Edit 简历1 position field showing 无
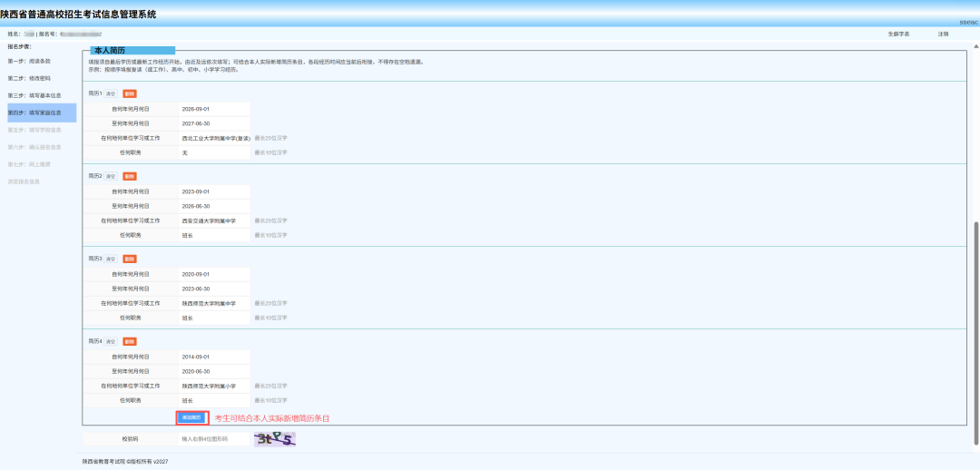The height and width of the screenshot is (470, 980). coord(214,153)
